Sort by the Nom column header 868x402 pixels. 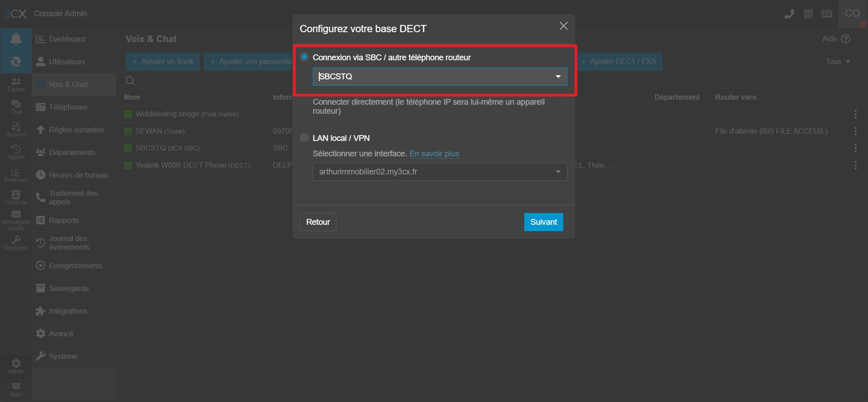click(x=132, y=97)
